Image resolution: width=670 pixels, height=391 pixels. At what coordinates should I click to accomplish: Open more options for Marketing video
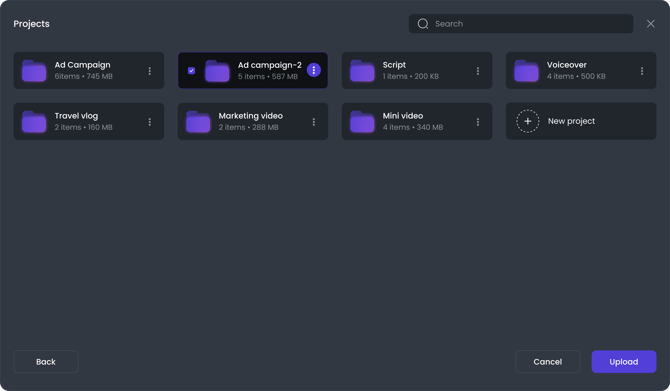314,122
